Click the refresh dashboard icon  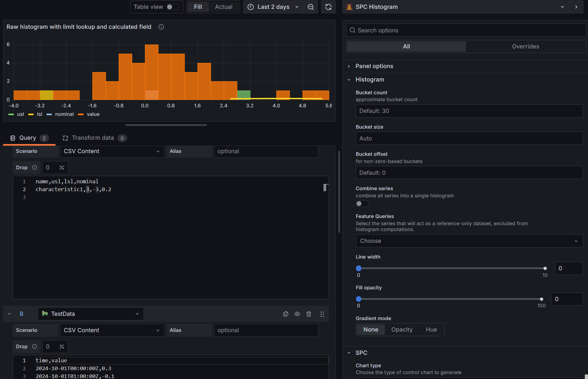pos(328,7)
